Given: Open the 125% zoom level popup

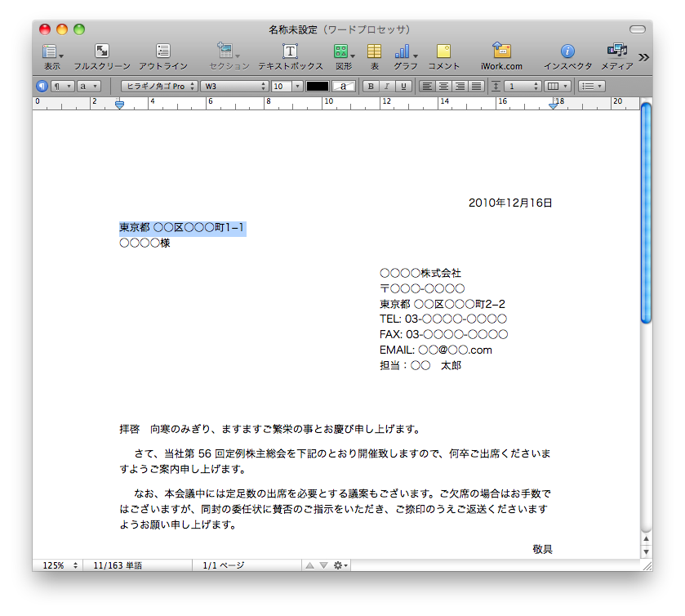Looking at the screenshot, I should click(60, 565).
